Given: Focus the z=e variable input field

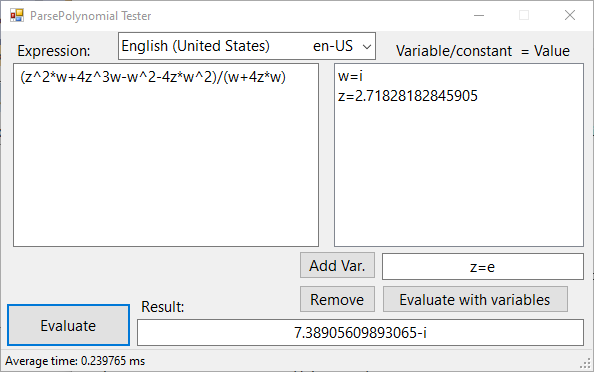Looking at the screenshot, I should click(483, 267).
